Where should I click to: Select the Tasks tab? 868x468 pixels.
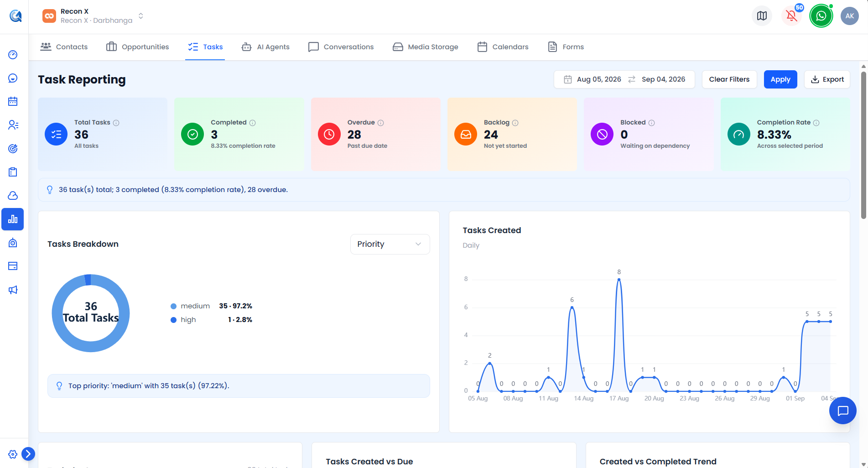(205, 47)
